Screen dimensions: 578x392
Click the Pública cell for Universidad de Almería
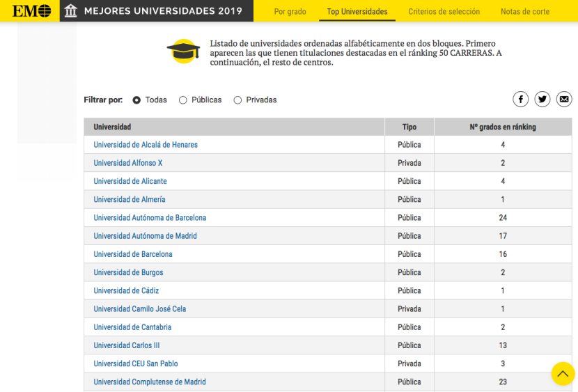409,199
